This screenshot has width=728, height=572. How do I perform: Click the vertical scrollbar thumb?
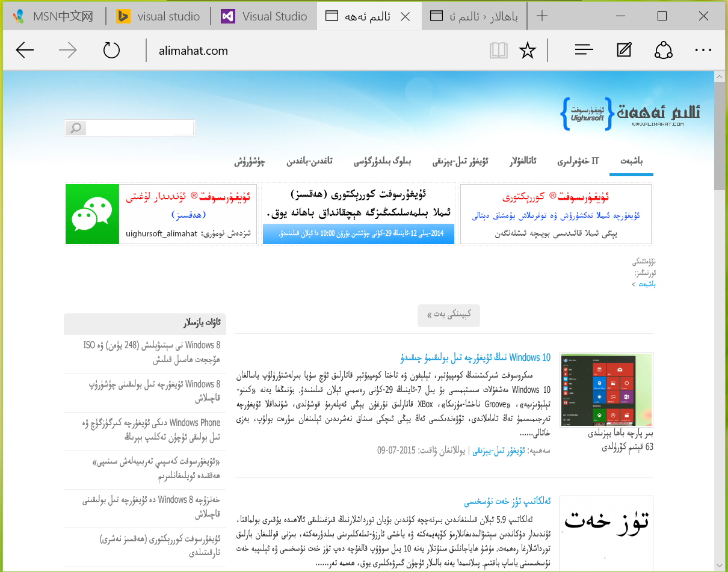click(719, 135)
